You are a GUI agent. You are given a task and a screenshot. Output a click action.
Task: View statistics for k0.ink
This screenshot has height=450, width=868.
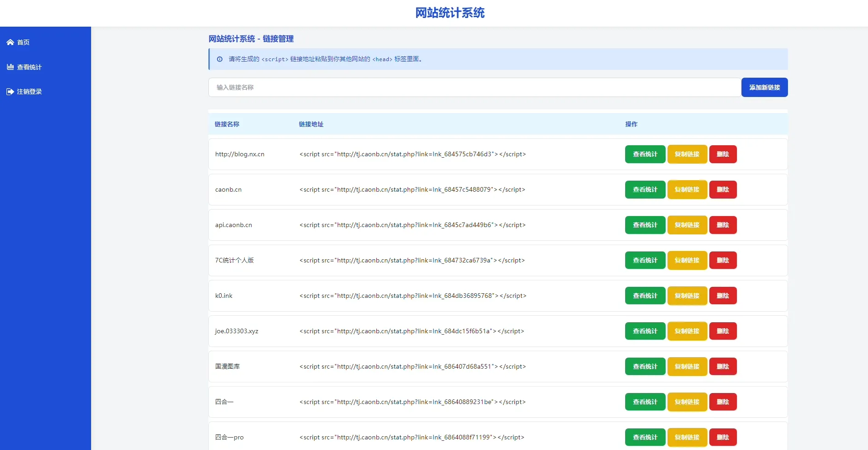coord(644,296)
